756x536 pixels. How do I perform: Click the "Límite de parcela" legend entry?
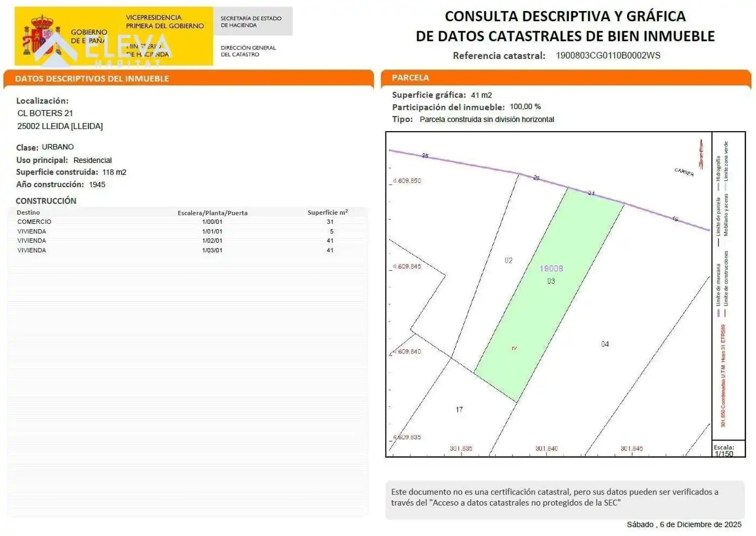[719, 221]
